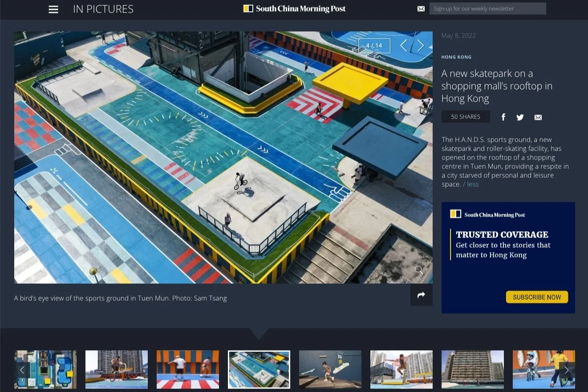Viewport: 588px width, 392px height.
Task: Open the orange wall skaters thumbnail
Action: 188,369
